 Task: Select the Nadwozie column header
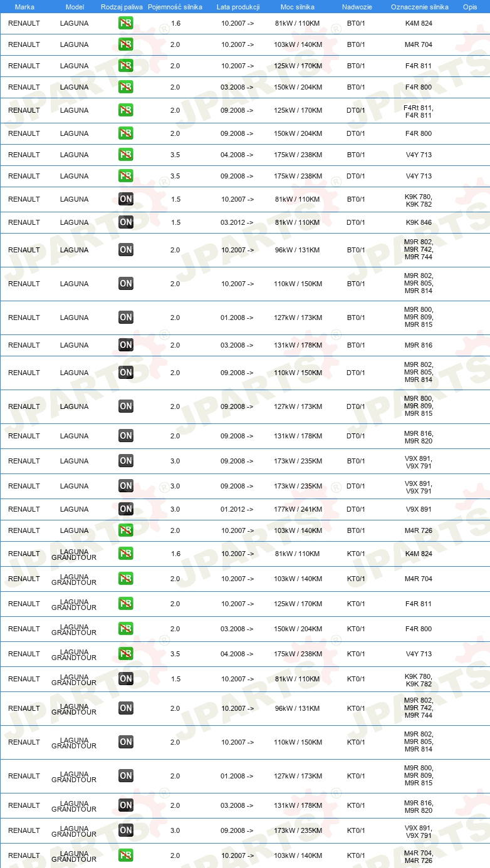click(357, 7)
